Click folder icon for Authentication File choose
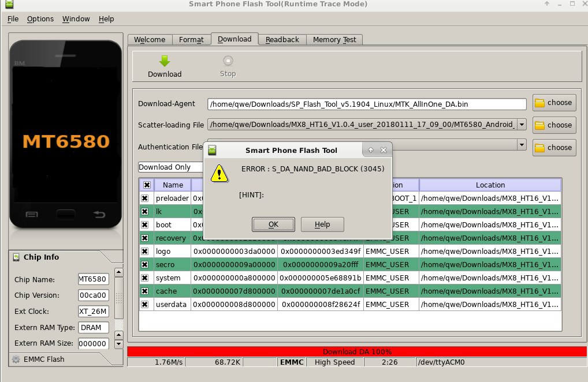Viewport: 588px width, 382px height. (x=539, y=148)
